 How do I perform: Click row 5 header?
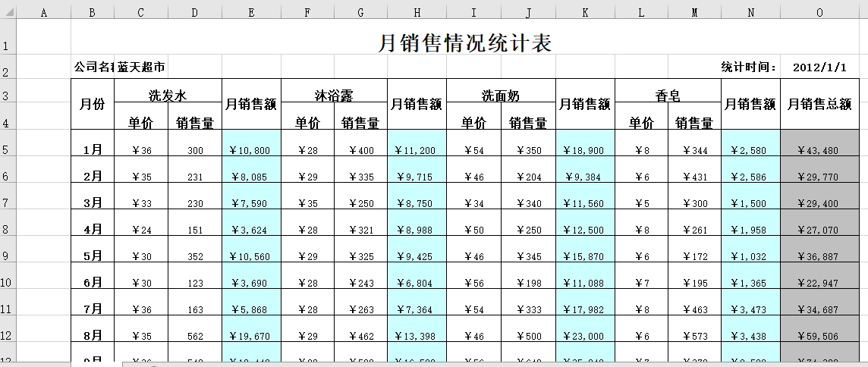(7, 149)
